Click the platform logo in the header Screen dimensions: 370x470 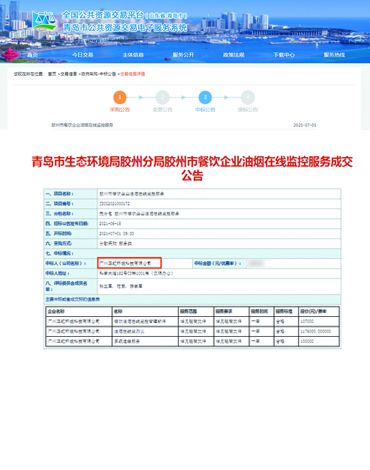tap(44, 21)
